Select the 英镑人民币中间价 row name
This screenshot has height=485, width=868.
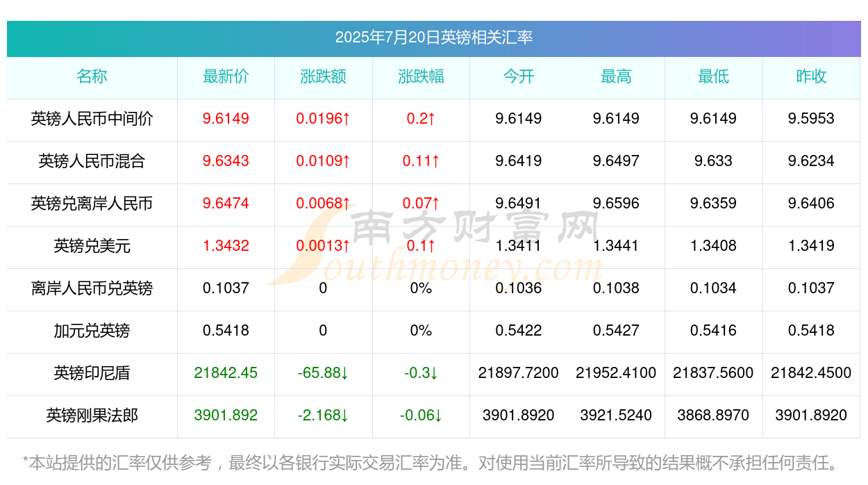pos(92,119)
